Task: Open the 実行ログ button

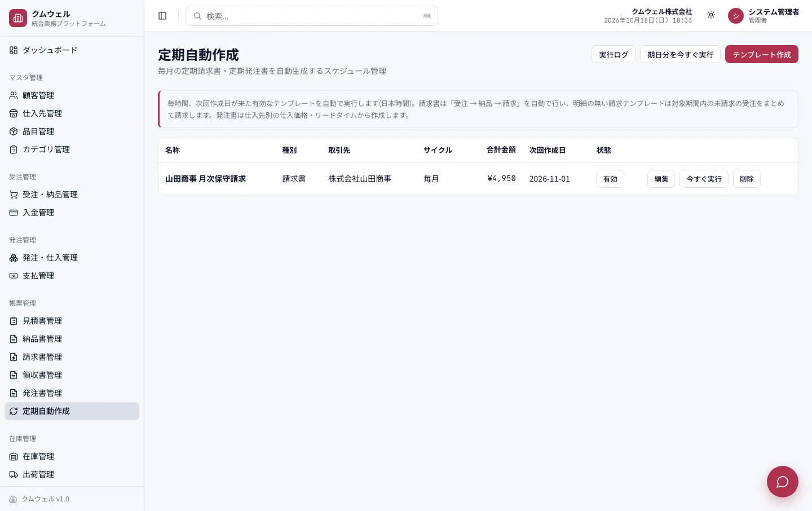Action: pos(614,54)
